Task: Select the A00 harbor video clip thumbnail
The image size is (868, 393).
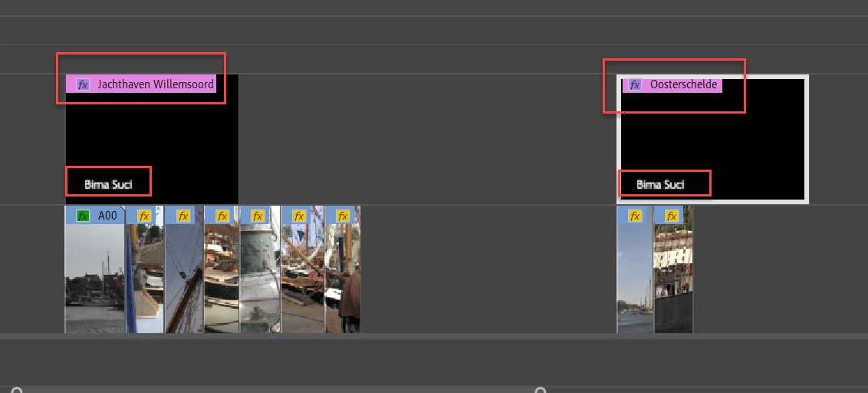Action: click(x=95, y=269)
